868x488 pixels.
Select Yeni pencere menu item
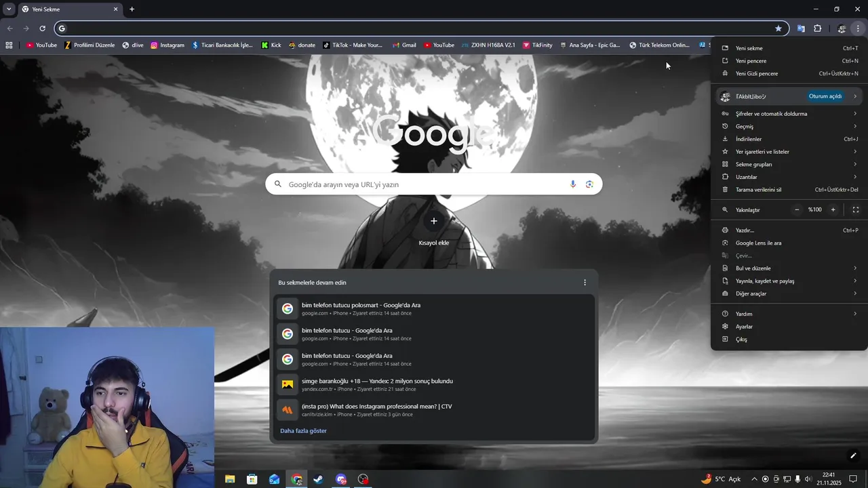coord(790,61)
